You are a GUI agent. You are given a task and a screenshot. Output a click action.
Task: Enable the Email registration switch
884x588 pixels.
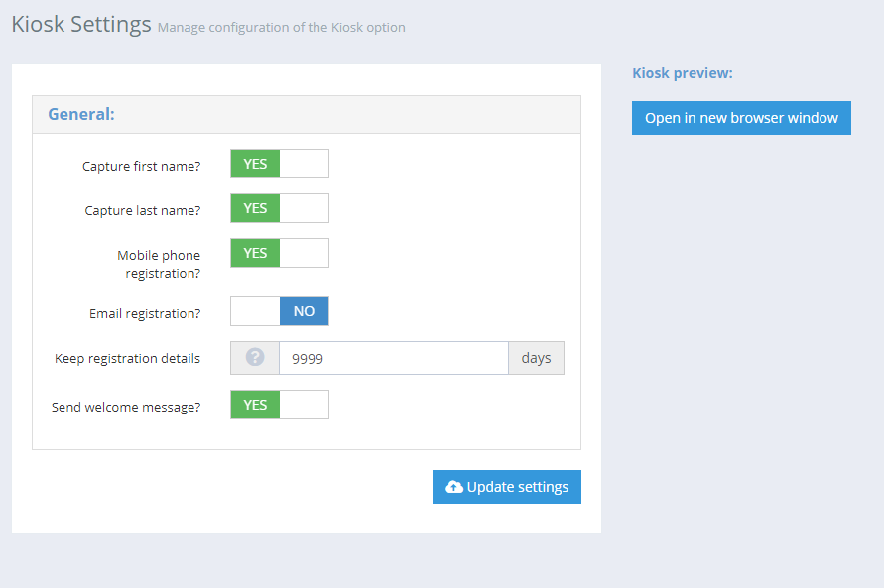click(280, 311)
